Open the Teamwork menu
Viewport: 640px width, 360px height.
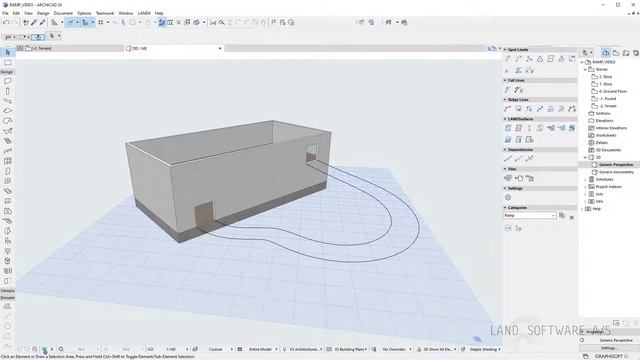(105, 13)
